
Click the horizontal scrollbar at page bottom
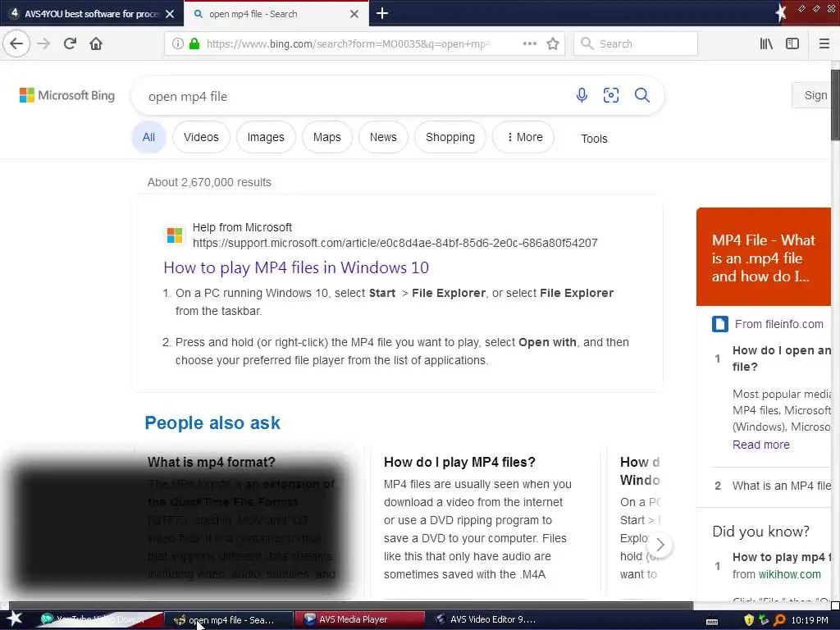351,605
